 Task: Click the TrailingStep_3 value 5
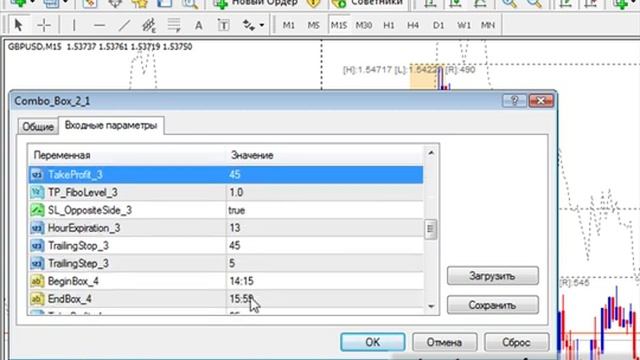232,263
